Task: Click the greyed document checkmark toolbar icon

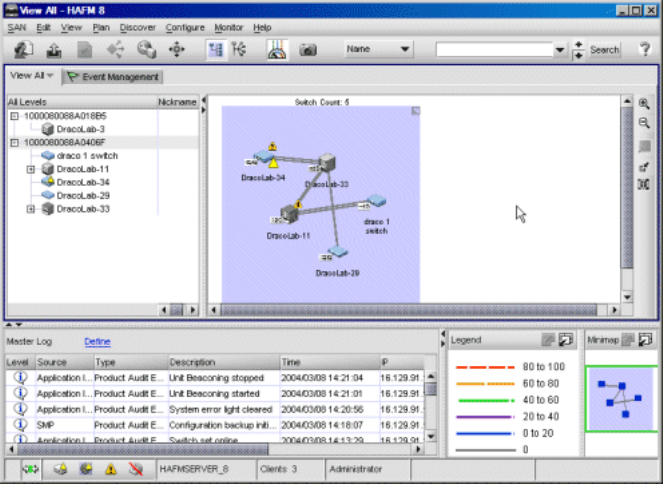Action: coord(85,50)
